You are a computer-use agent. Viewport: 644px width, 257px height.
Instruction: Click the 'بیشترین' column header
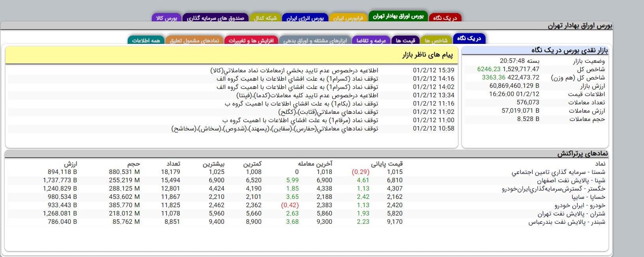[214, 164]
